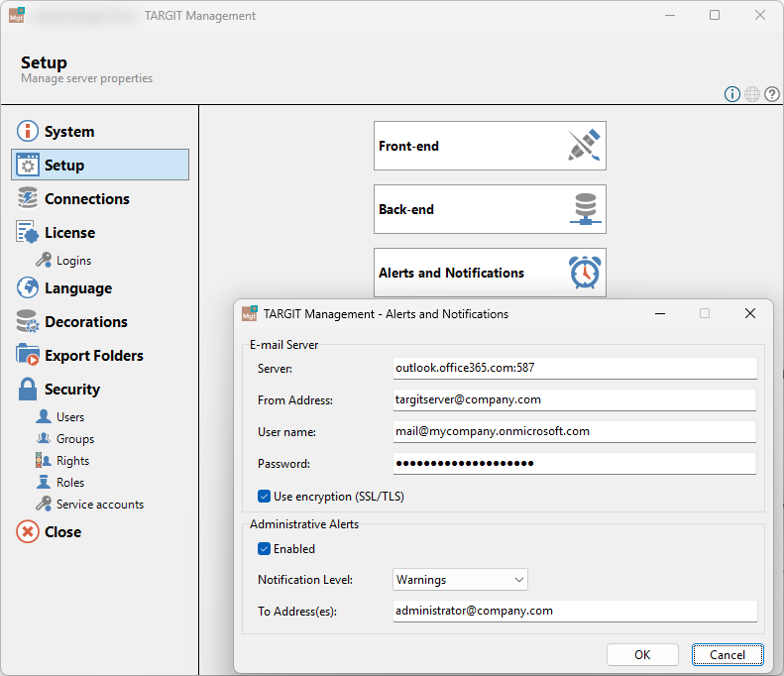Image resolution: width=784 pixels, height=676 pixels.
Task: Click the blue info circle icon at top right
Action: pos(732,94)
